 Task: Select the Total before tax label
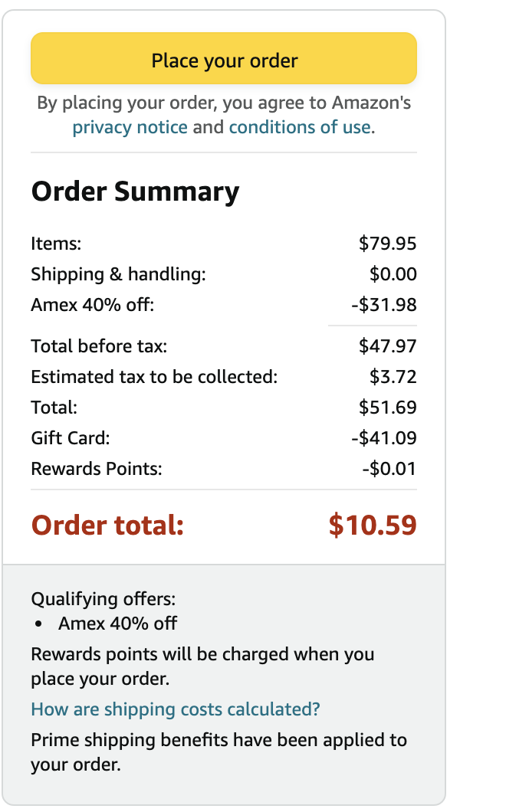coord(99,346)
